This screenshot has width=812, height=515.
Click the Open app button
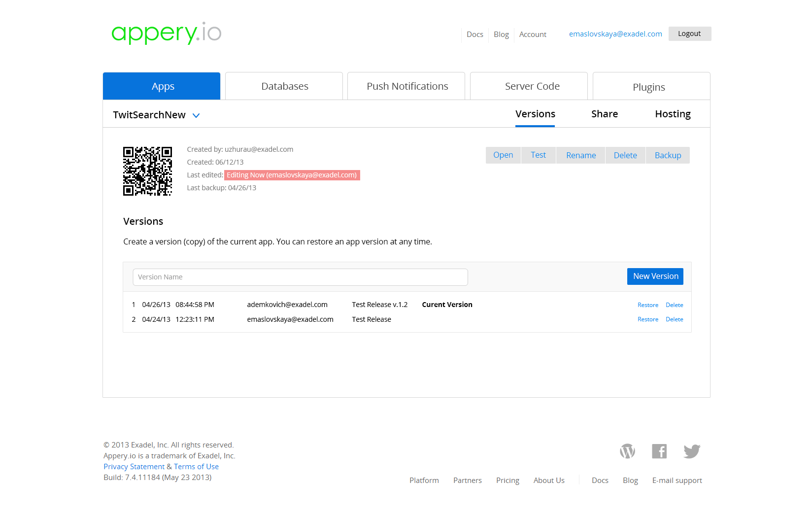pyautogui.click(x=503, y=155)
